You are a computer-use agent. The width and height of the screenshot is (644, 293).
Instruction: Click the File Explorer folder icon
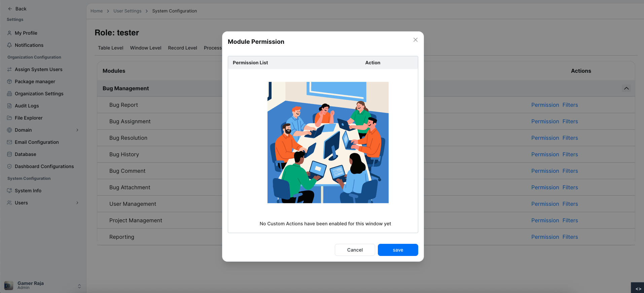click(x=9, y=118)
